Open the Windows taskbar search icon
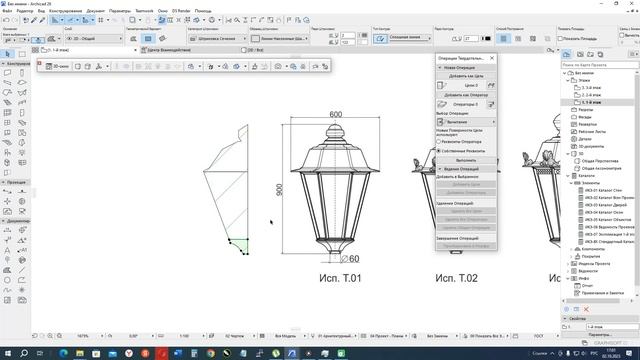Screen dimensions: 640x360 point(24,353)
